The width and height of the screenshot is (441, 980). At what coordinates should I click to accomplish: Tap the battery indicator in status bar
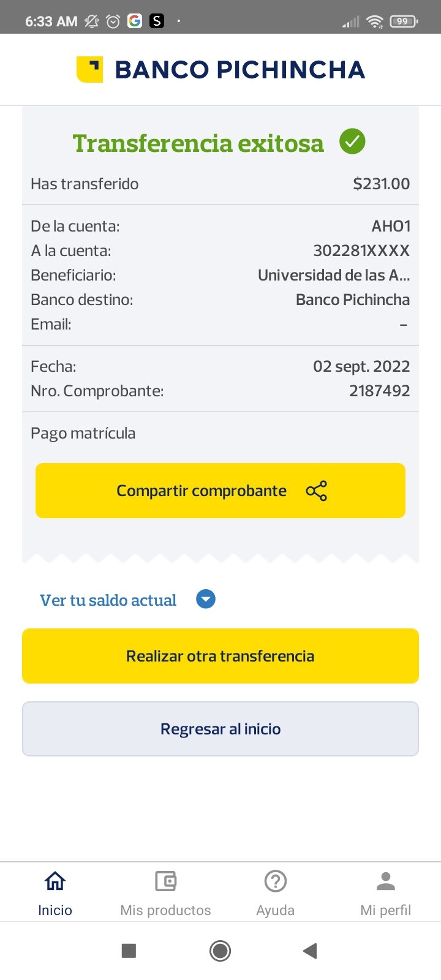click(403, 21)
